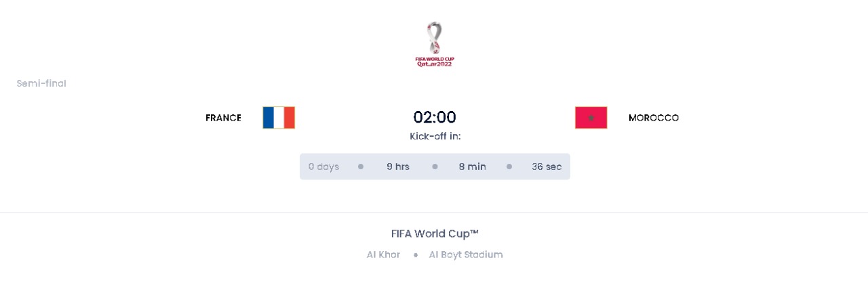Click the Kick-off in label
Screen dimensions: 868x304
click(x=435, y=136)
